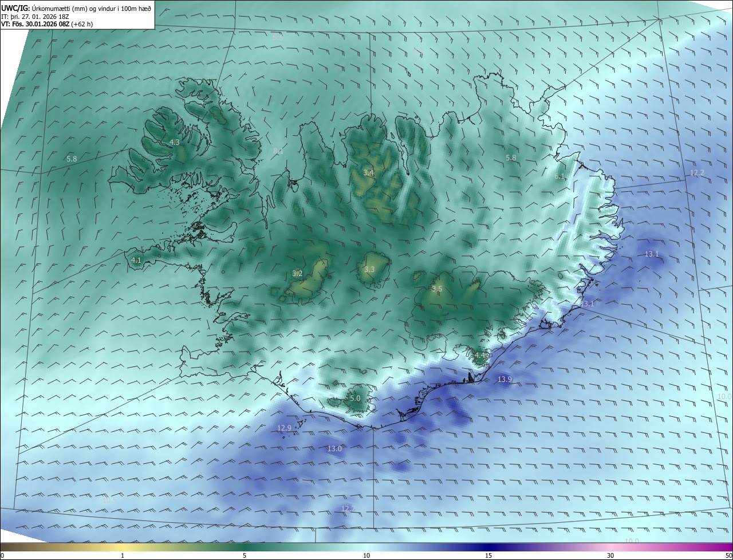Click the 5.0 value label on the southern glacier
Image resolution: width=733 pixels, height=560 pixels.
pyautogui.click(x=355, y=398)
